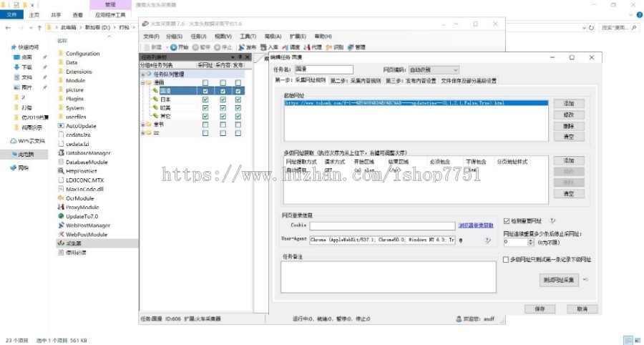Image resolution: width=644 pixels, height=345 pixels.
Task: Uncheck 采网址 checkbox for 欧美 task
Action: (205, 107)
